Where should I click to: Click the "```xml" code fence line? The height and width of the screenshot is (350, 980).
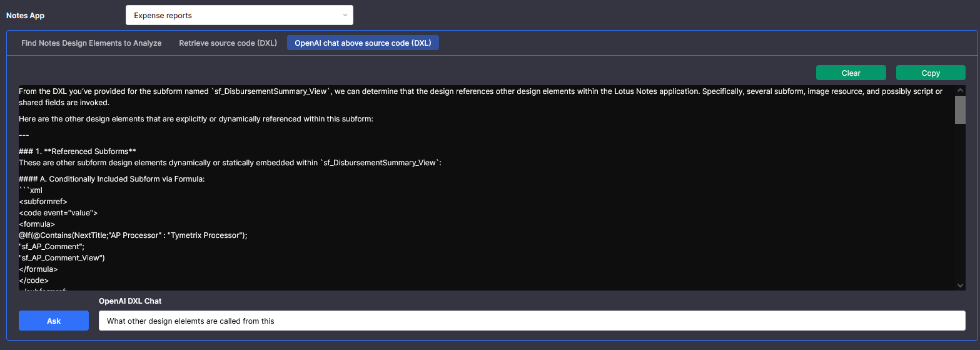(31, 190)
